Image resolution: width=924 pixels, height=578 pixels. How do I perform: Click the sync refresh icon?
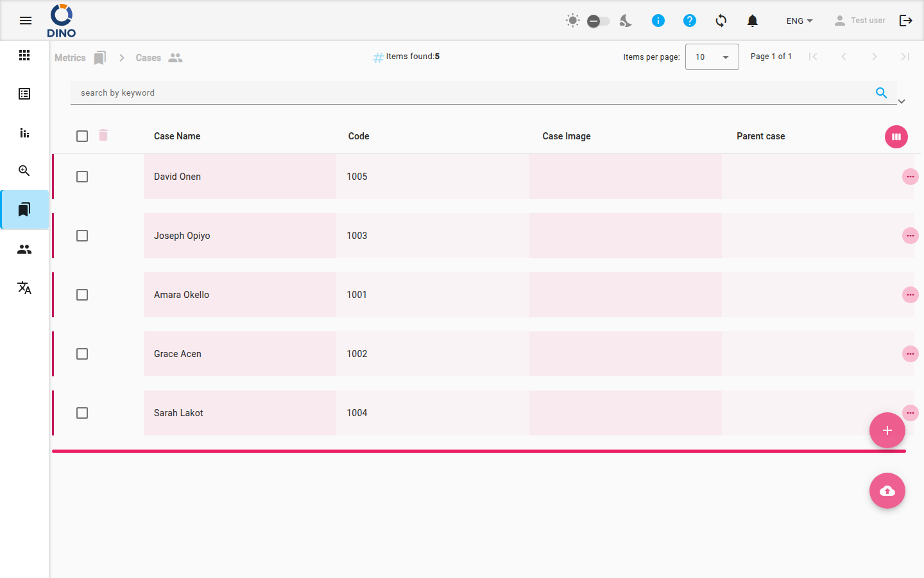click(721, 21)
